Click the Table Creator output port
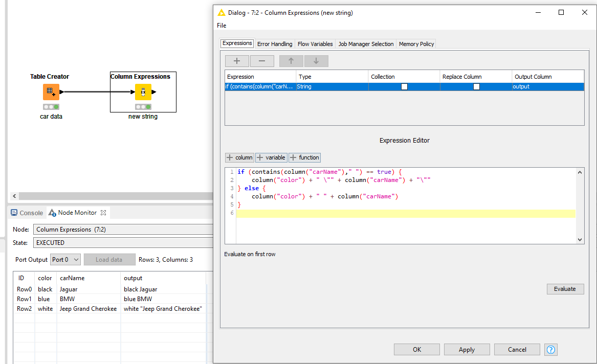 [x=62, y=92]
